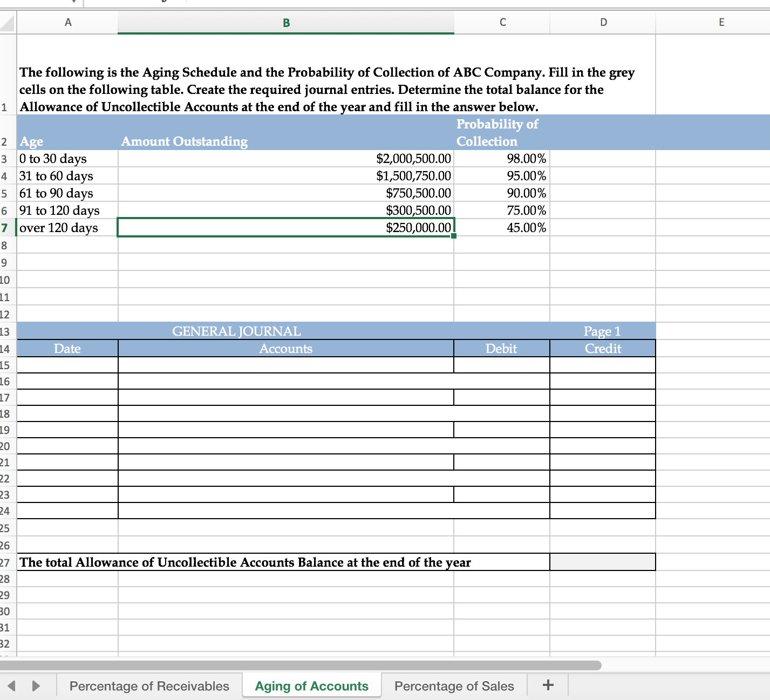Image resolution: width=770 pixels, height=700 pixels.
Task: Click the 'Amount Outstanding' header cell
Action: [286, 132]
